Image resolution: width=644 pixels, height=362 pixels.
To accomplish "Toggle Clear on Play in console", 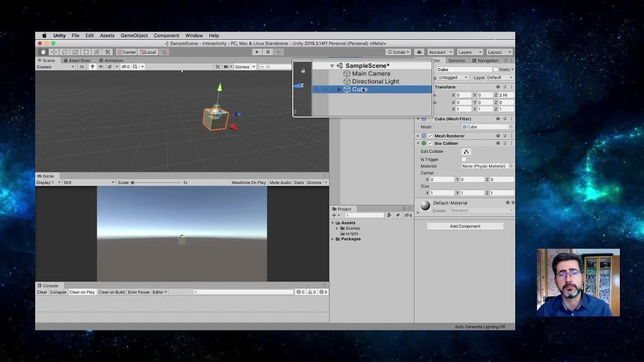I will click(82, 292).
